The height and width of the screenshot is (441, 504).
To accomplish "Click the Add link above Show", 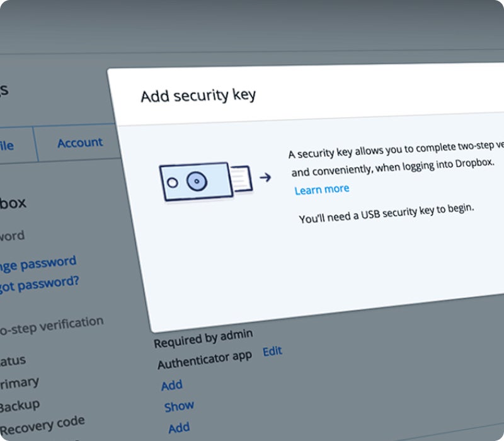I will pos(171,385).
